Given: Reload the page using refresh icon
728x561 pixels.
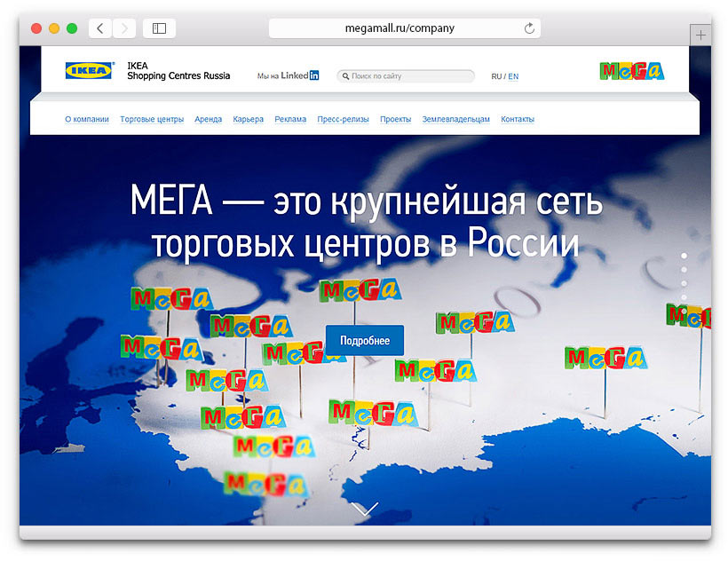Looking at the screenshot, I should [529, 28].
